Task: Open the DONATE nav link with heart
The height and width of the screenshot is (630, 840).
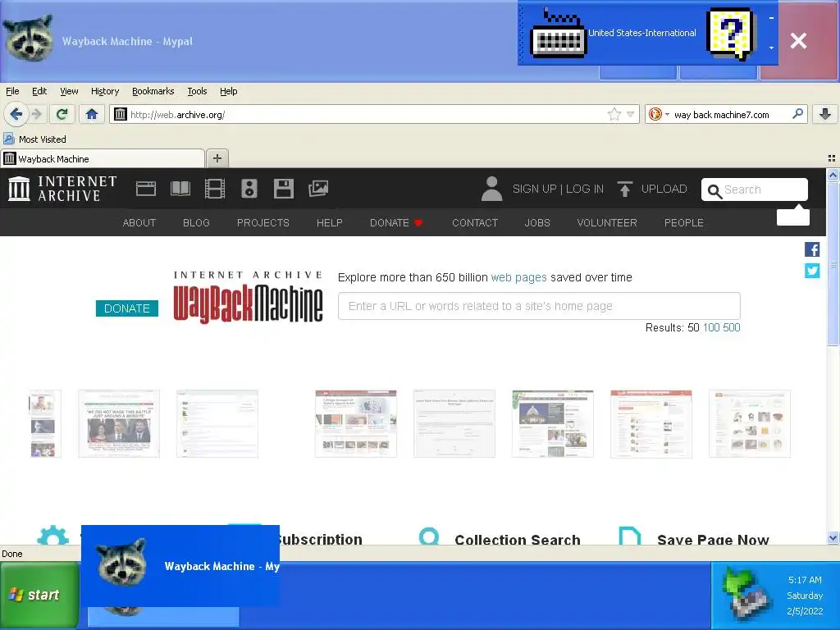Action: pyautogui.click(x=396, y=222)
